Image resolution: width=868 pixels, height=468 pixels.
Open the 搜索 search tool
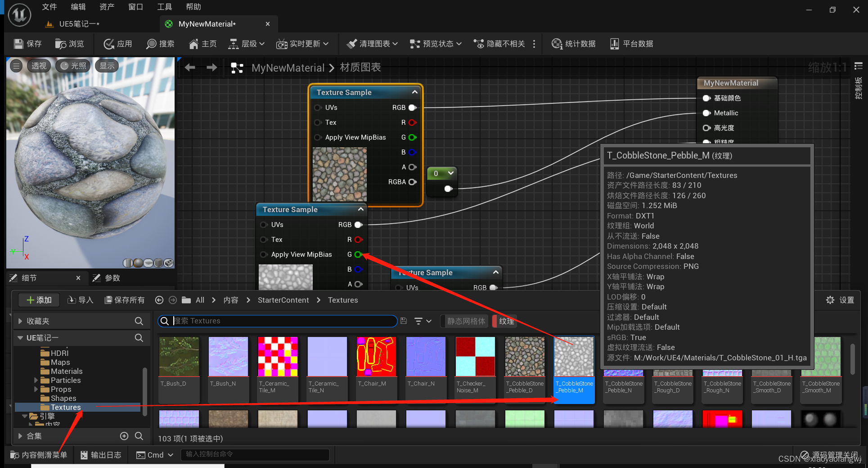point(160,44)
